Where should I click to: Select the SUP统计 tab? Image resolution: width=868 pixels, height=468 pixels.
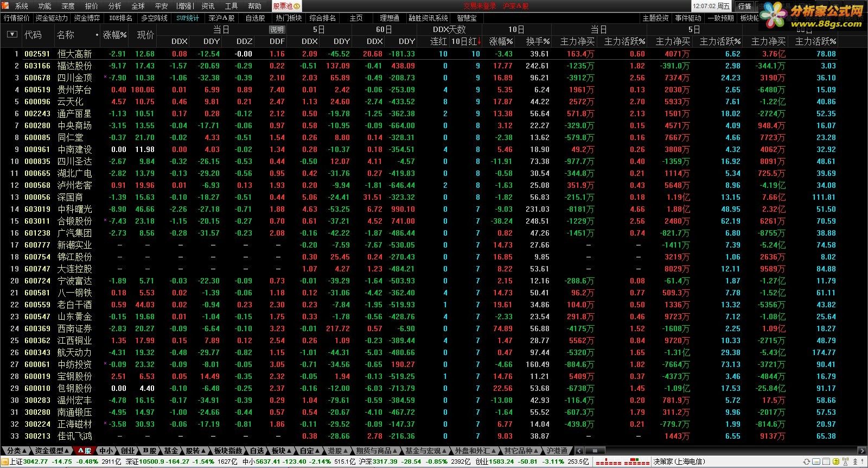click(188, 18)
